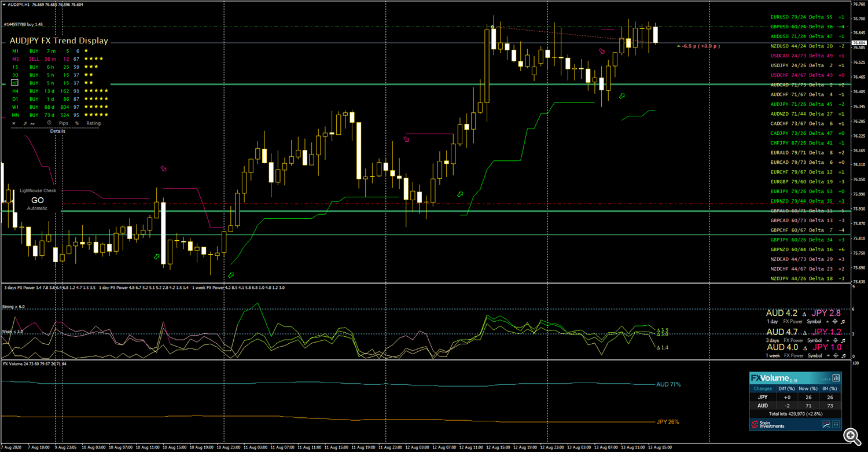Click the line chart icon in FXVolume footer
Image resolution: width=868 pixels, height=452 pixels.
click(826, 424)
